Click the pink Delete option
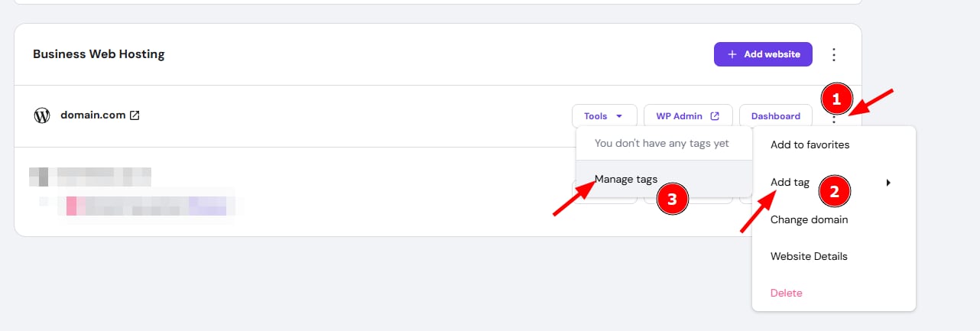Screen dimensions: 980x331 point(787,293)
